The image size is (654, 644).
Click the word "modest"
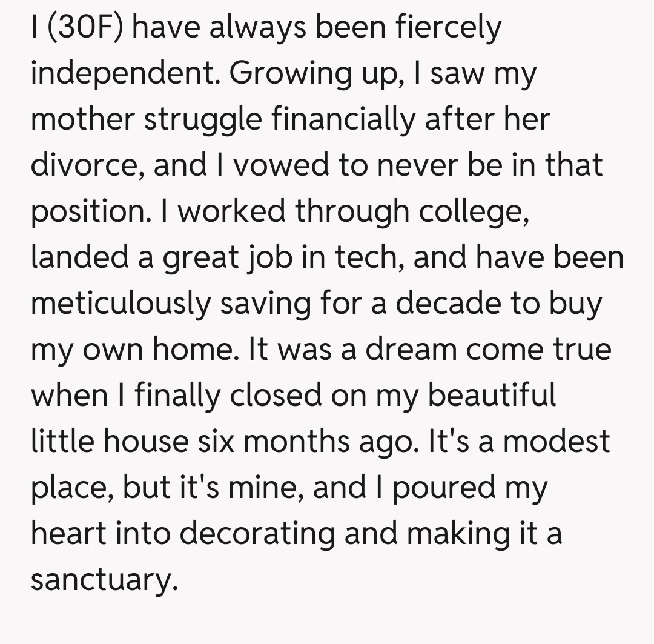[x=557, y=441]
